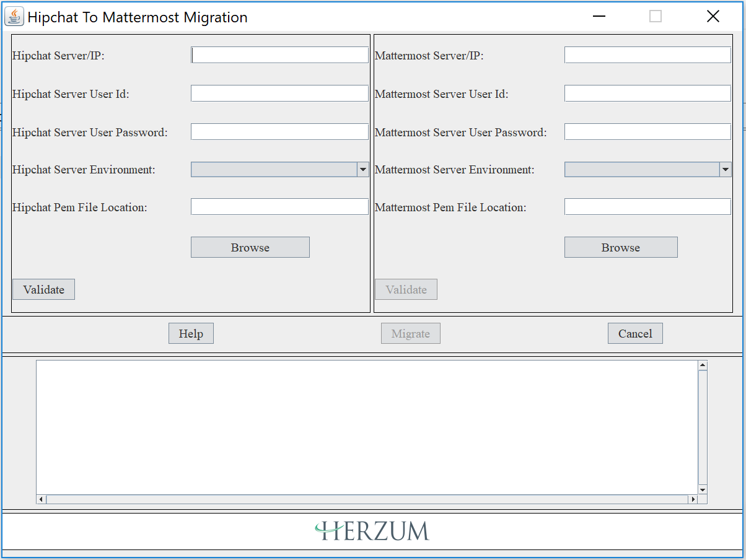Click the log scrollbar up arrow

(x=703, y=365)
